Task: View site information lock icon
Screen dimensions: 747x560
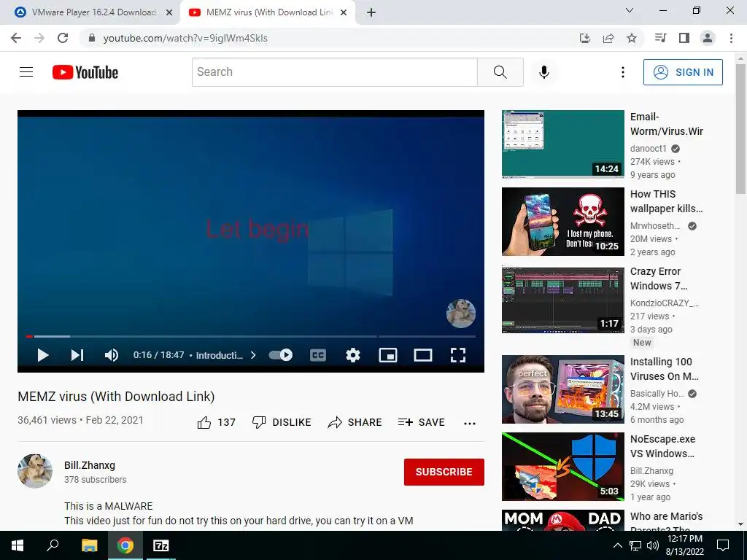Action: tap(92, 38)
